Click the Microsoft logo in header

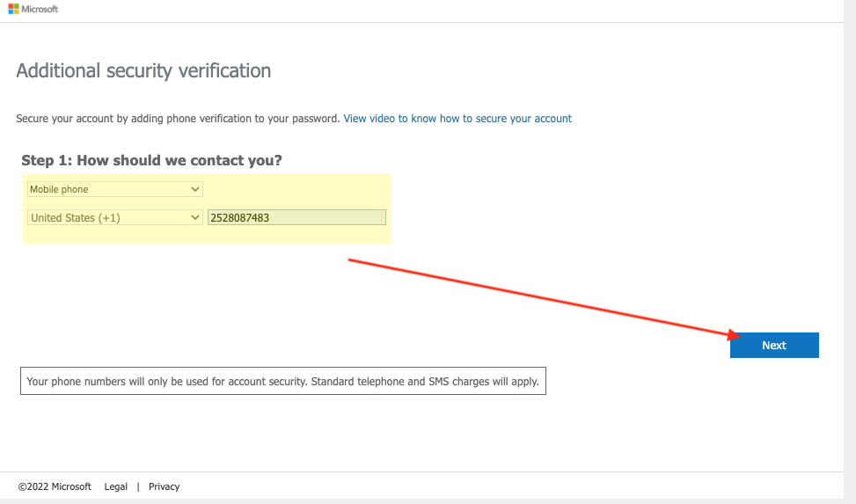tap(33, 9)
